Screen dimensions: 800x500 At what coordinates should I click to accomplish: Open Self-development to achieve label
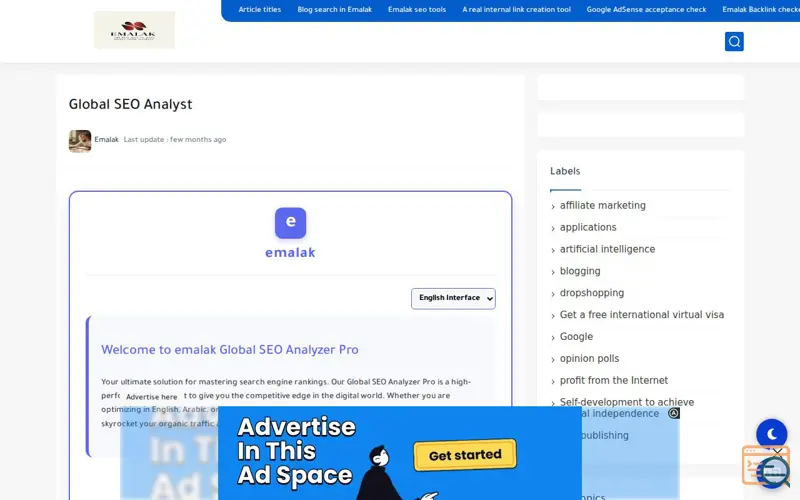627,402
